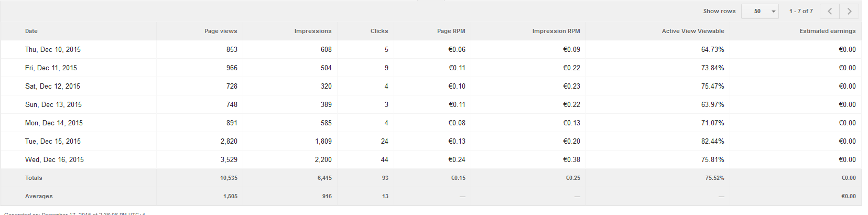
Task: Select the Mon, Dec 14, 2015 row
Action: point(54,123)
